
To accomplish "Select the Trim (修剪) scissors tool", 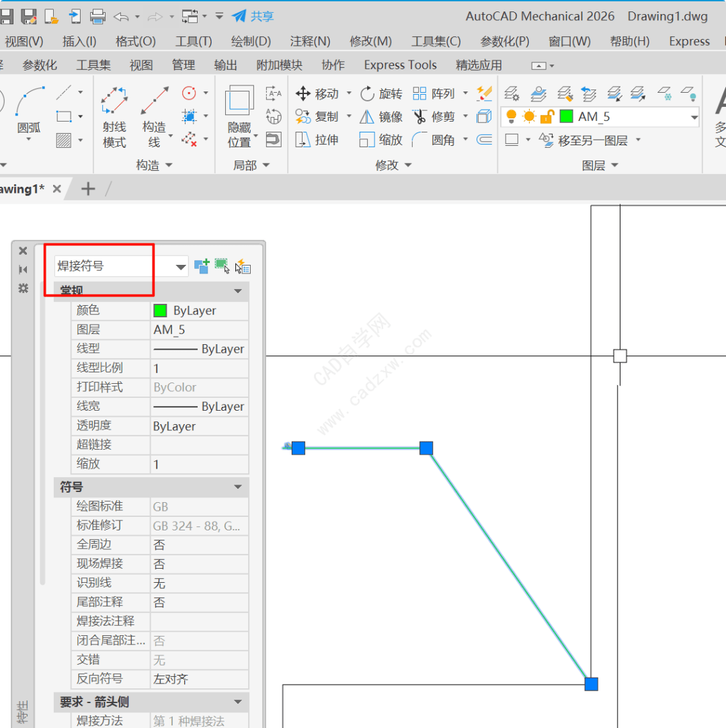I will click(x=420, y=117).
